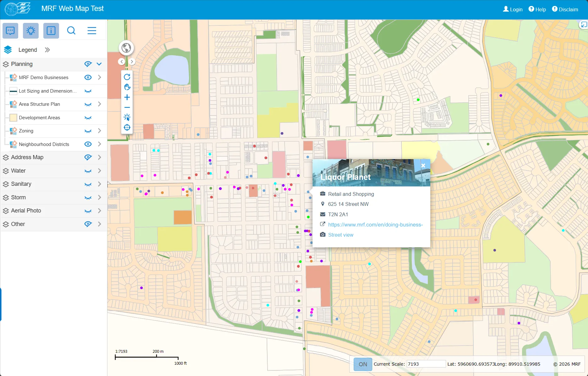This screenshot has width=588, height=376.
Task: Click camera icon beside Street view
Action: (323, 235)
